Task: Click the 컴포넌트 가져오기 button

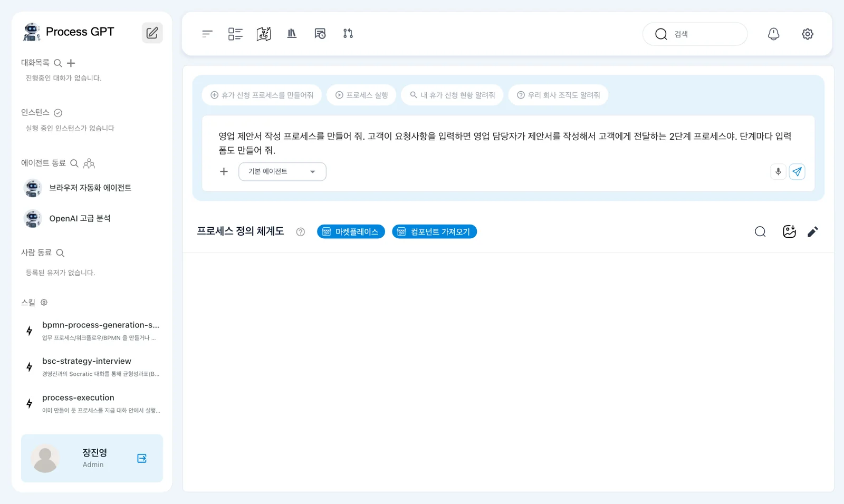Action: pyautogui.click(x=434, y=232)
